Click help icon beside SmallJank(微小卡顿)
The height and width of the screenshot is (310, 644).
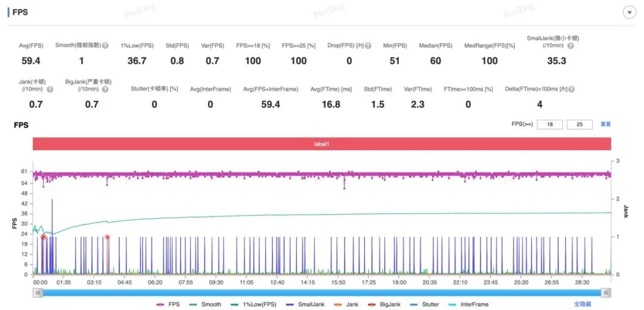coord(571,46)
